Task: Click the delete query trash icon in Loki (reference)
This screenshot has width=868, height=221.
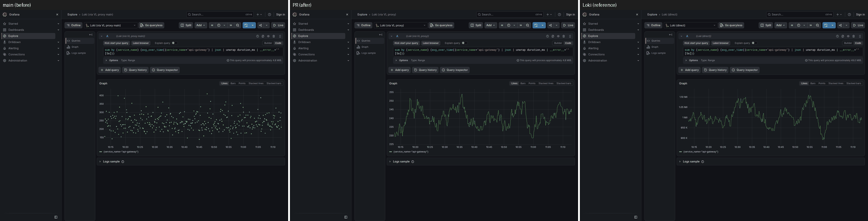Action: [854, 36]
